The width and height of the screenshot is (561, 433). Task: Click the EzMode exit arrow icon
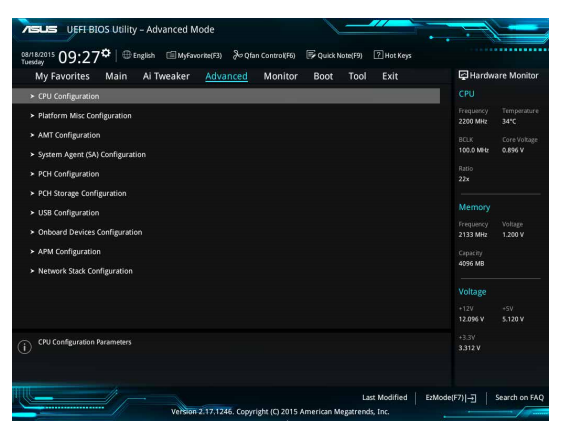472,398
